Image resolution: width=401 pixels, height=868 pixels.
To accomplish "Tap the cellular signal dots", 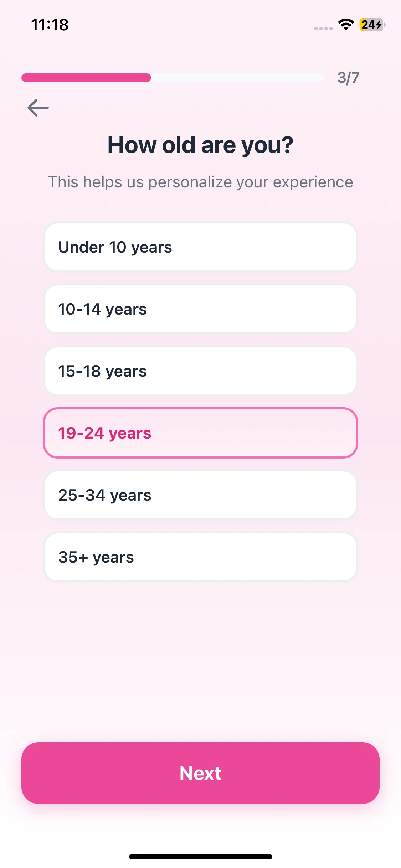I will click(323, 29).
